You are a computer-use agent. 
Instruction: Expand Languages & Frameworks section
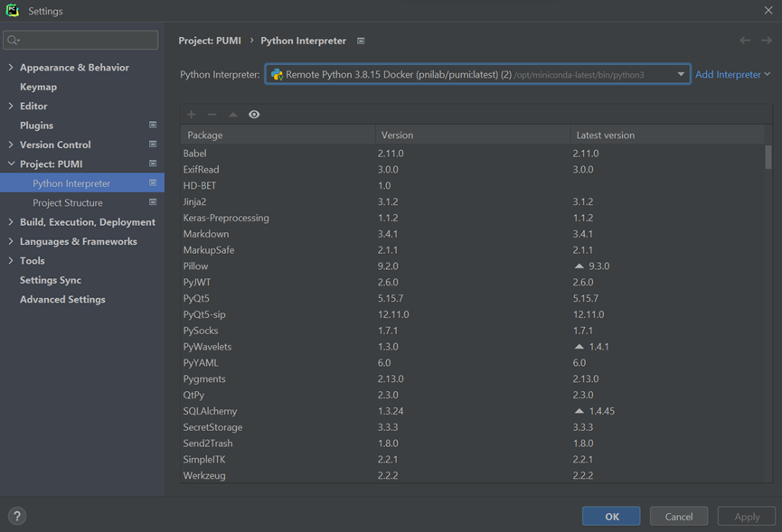11,241
